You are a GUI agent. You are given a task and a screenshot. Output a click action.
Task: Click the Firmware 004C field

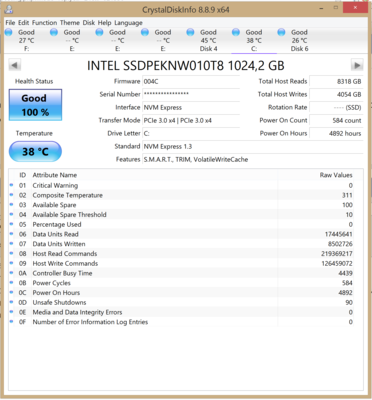(191, 81)
